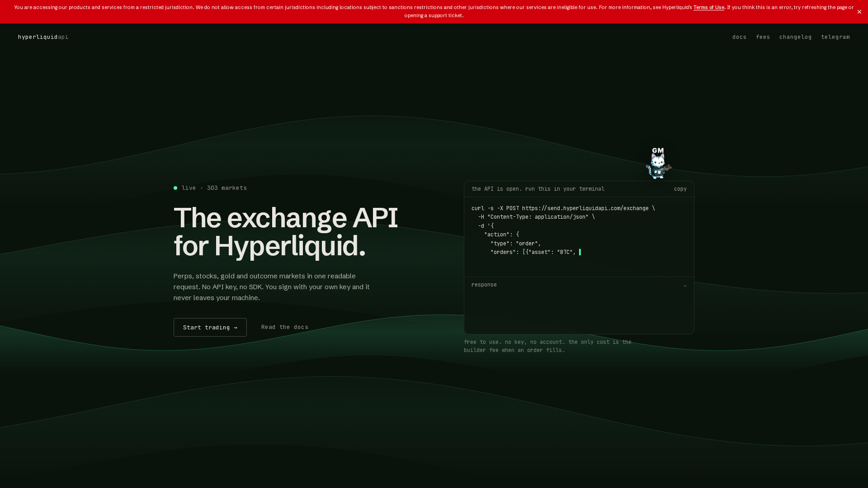Click the response ellipsis indicator
Image resolution: width=868 pixels, height=488 pixels.
[x=685, y=285]
